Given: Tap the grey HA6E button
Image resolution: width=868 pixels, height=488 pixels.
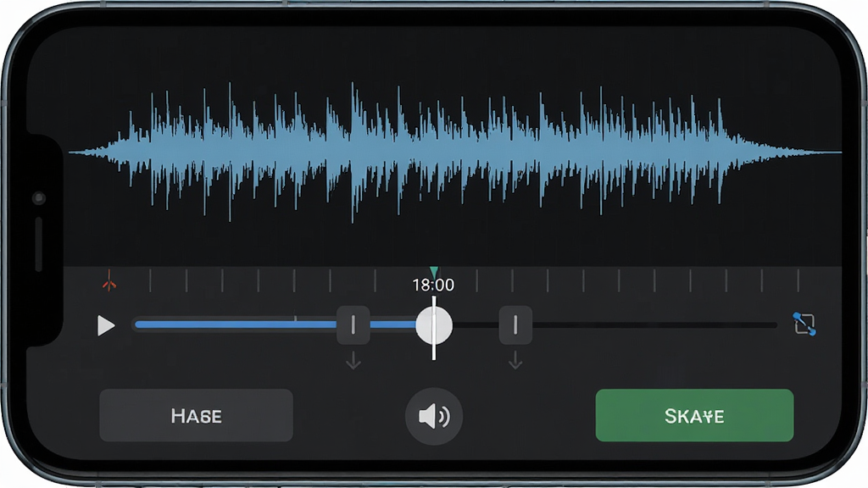Looking at the screenshot, I should (x=196, y=415).
